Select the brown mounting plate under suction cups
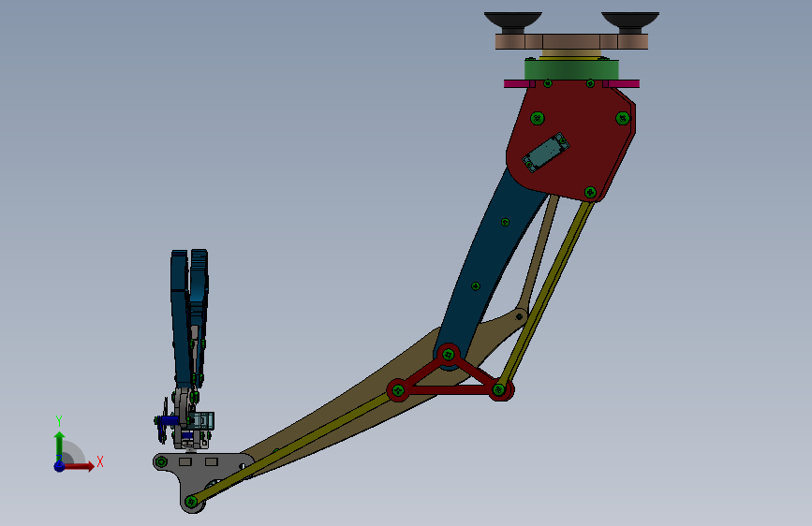This screenshot has height=526, width=812. tap(571, 41)
